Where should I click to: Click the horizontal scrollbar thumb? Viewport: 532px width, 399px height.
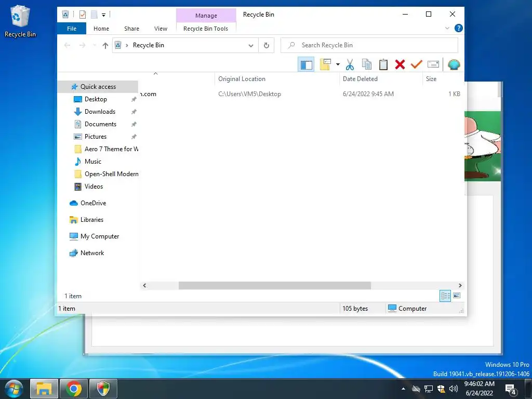[274, 285]
